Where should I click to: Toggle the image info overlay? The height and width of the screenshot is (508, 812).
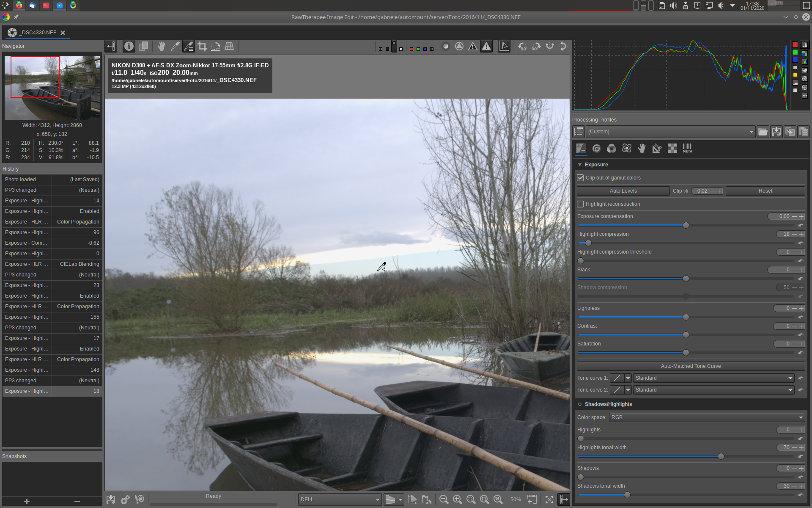tap(129, 47)
